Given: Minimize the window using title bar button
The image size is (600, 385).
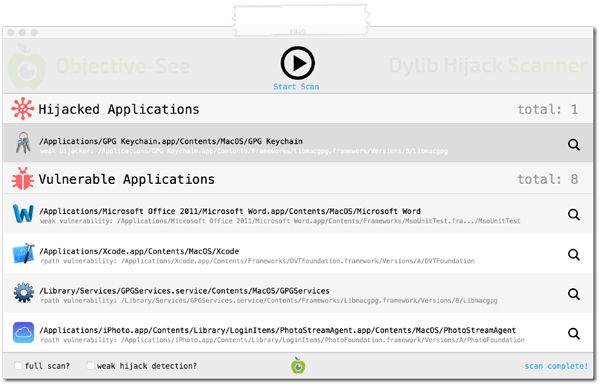Looking at the screenshot, I should coord(23,33).
